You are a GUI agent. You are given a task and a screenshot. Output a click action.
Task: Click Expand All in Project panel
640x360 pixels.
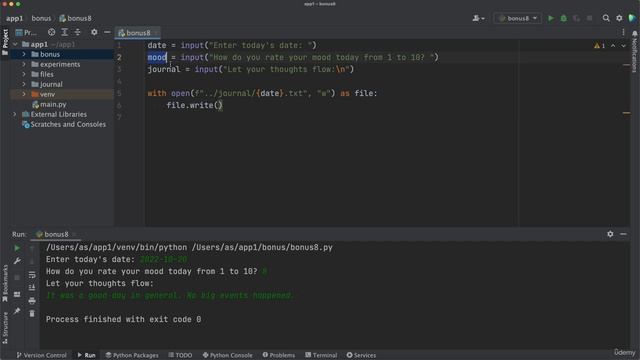[64, 32]
